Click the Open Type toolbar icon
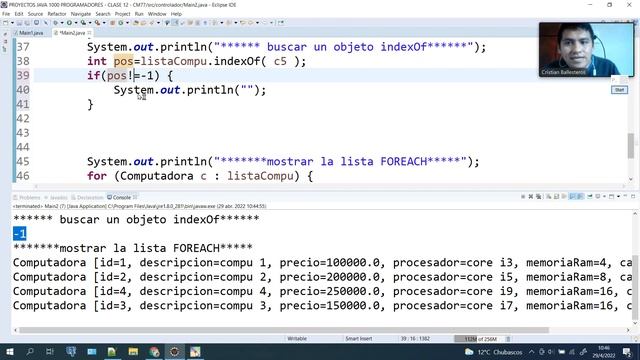The image size is (640, 360). 136,23
